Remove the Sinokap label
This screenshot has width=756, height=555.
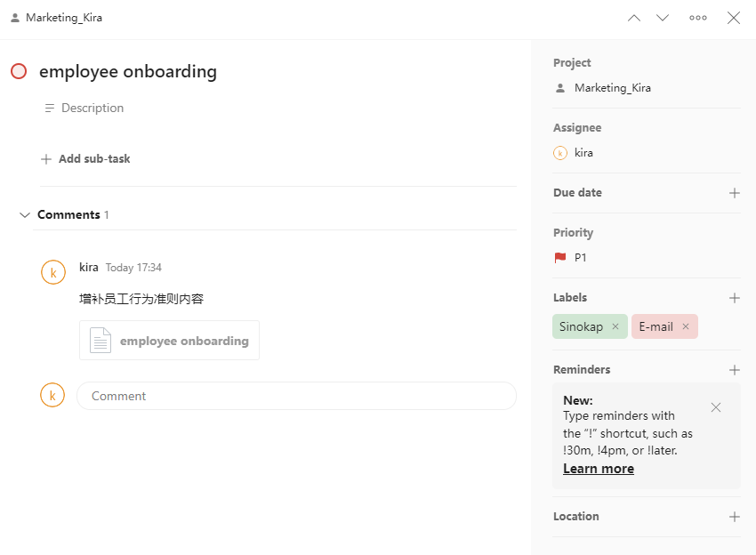(615, 326)
